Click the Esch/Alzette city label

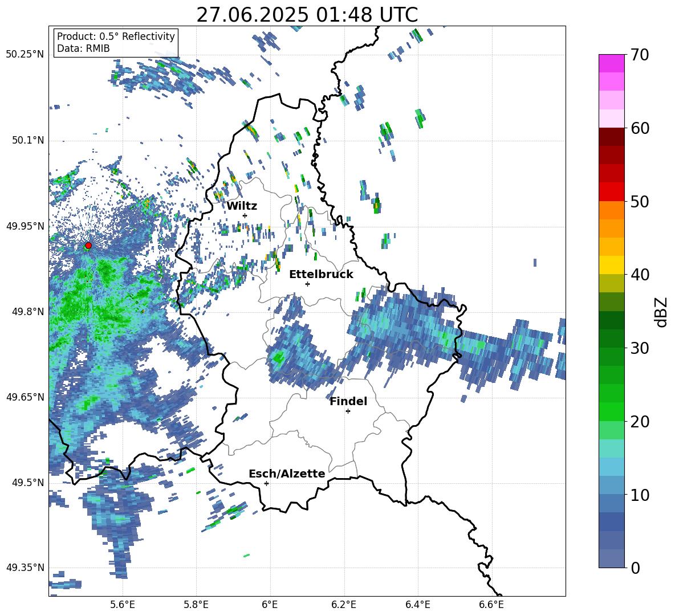(287, 474)
